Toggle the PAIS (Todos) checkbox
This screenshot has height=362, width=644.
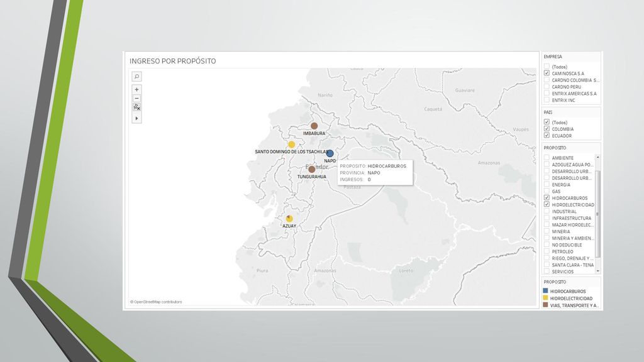[547, 122]
